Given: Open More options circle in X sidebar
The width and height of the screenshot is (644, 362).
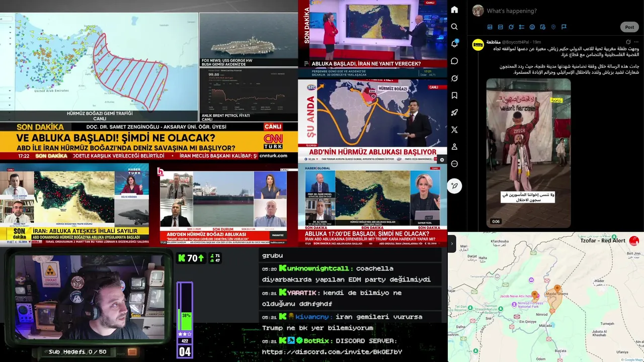Looking at the screenshot, I should (x=454, y=163).
